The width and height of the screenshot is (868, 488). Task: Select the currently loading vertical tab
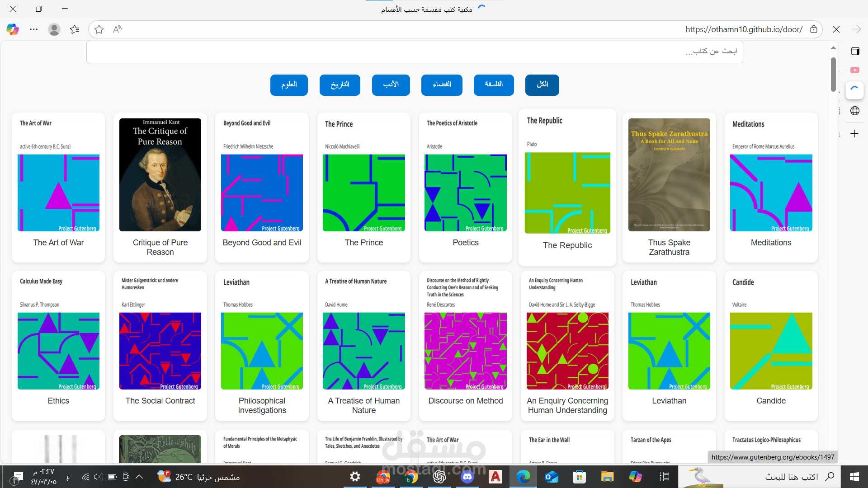tap(854, 89)
